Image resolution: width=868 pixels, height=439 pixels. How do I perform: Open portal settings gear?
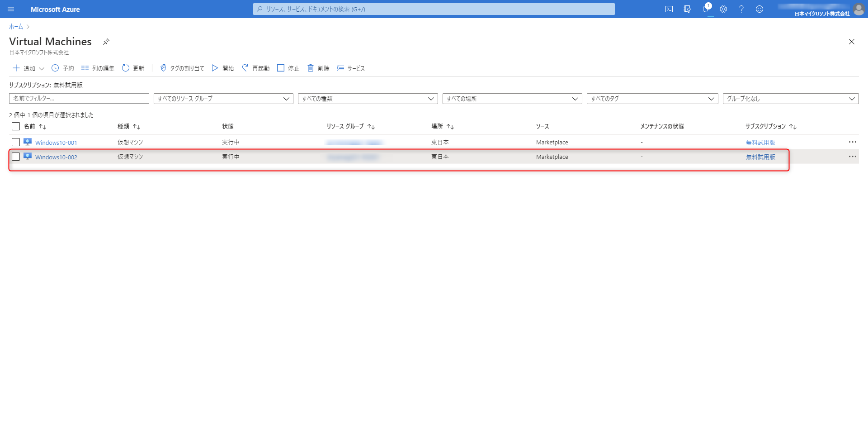coord(723,9)
